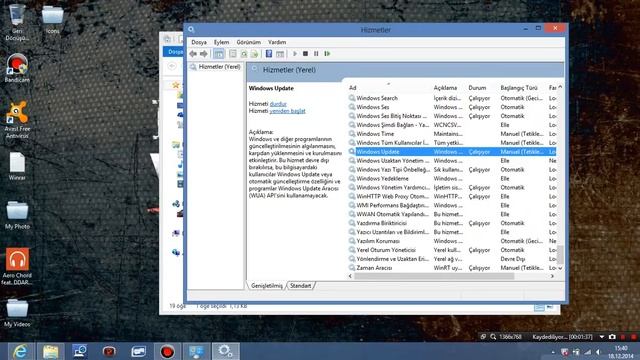Select the Windows Ses service row
The height and width of the screenshot is (360, 640).
451,107
